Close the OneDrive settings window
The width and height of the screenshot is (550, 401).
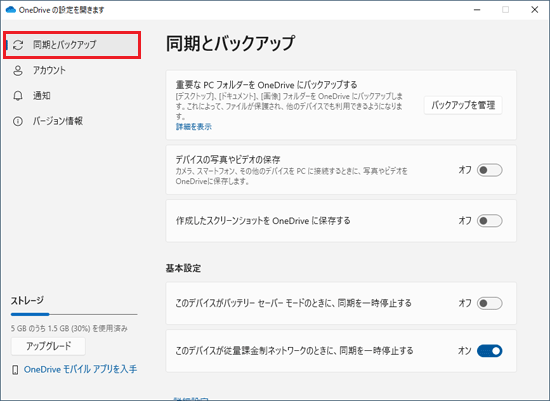(535, 10)
